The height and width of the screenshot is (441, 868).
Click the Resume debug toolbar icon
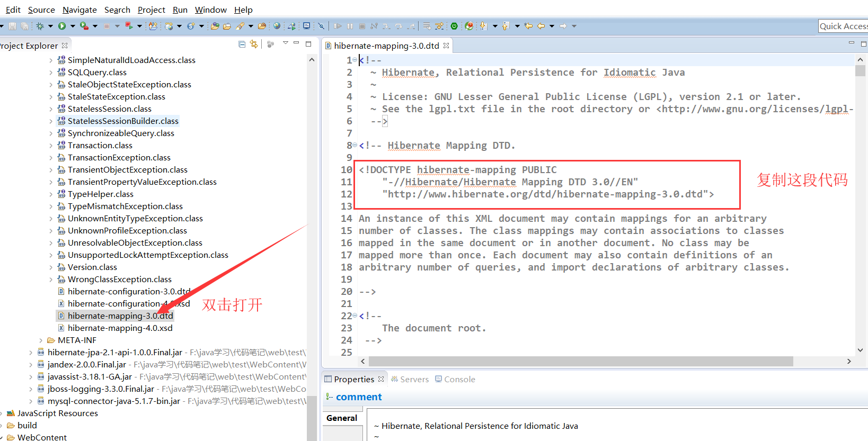point(338,26)
